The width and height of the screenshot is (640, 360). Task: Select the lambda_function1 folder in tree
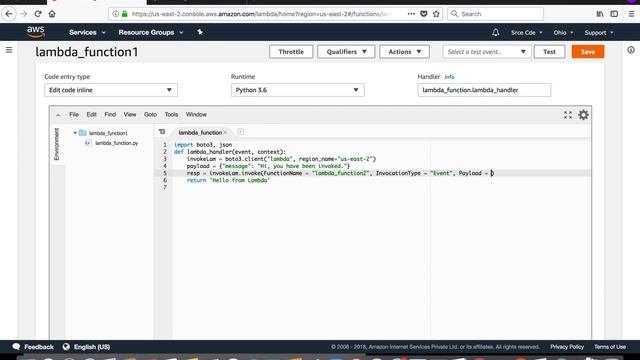click(x=108, y=133)
